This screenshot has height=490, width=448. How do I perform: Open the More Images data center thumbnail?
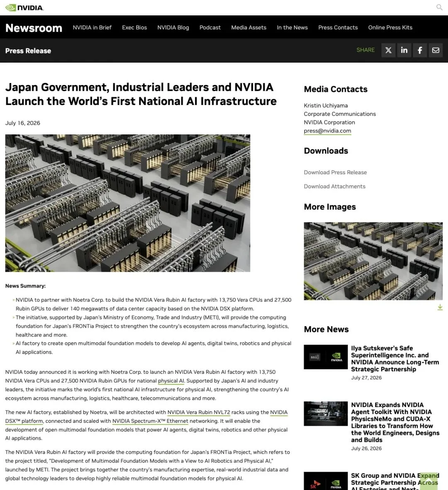[373, 261]
